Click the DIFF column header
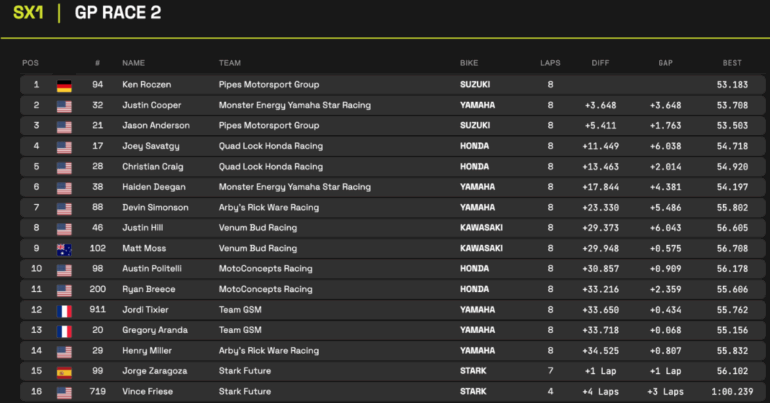Screen dimensions: 770x403 coord(600,62)
